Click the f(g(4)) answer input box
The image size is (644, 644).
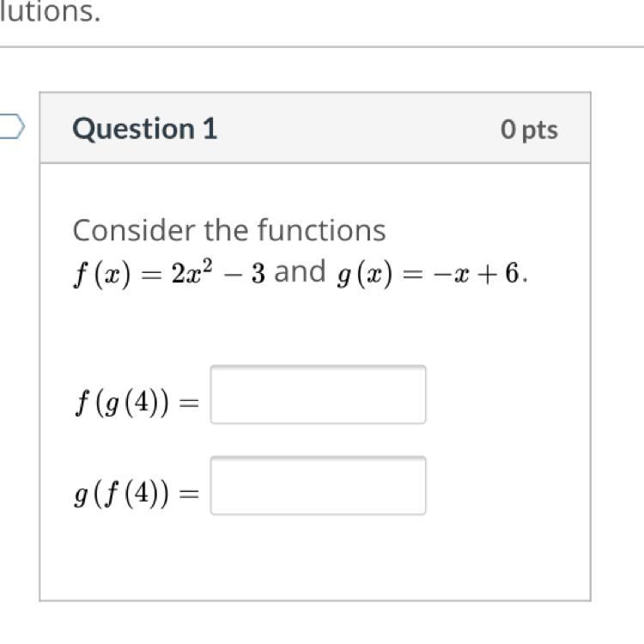pos(318,395)
